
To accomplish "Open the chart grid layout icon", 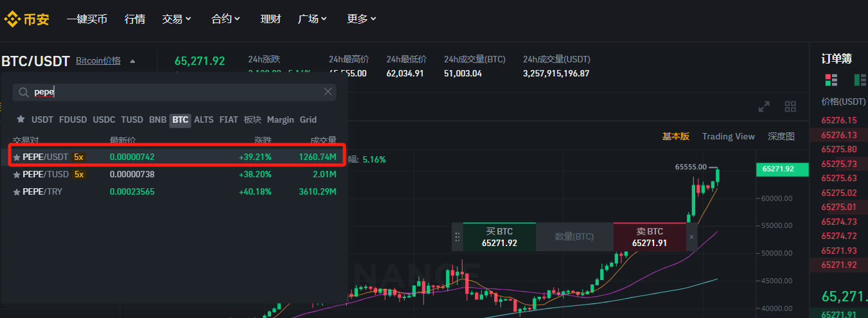I will tap(791, 107).
